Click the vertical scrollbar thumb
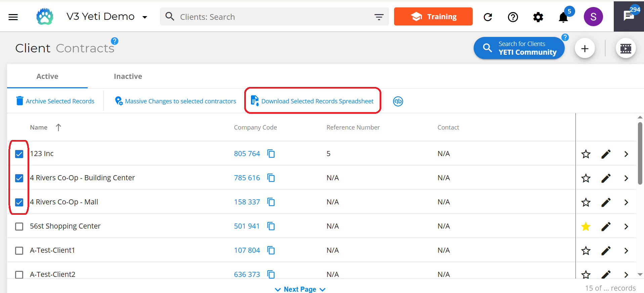644x293 pixels. coord(640,153)
